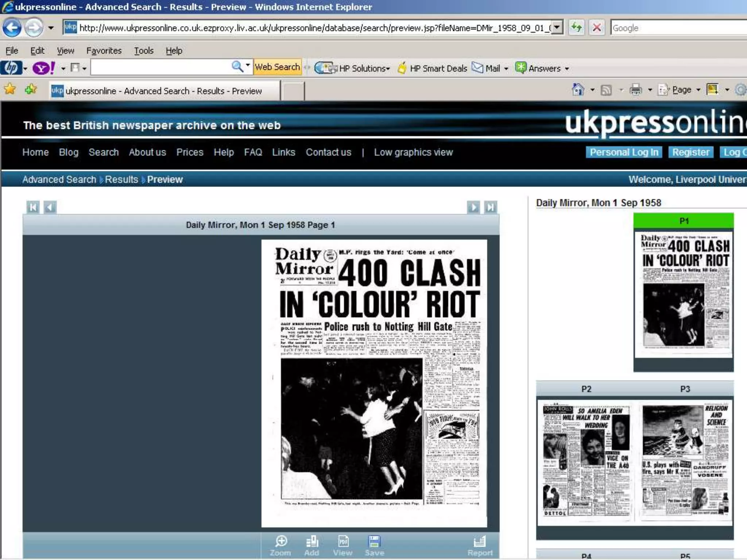Expand the address bar URL dropdown
The image size is (747, 560).
[x=557, y=28]
